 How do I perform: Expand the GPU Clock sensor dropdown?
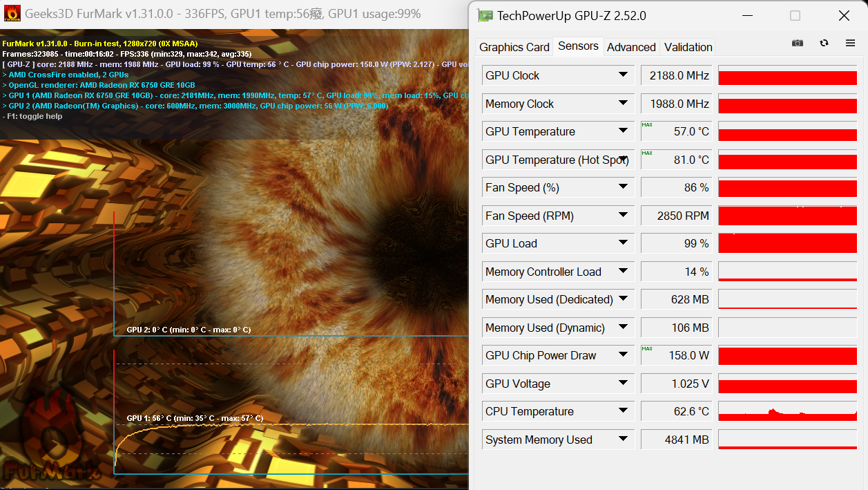click(623, 75)
